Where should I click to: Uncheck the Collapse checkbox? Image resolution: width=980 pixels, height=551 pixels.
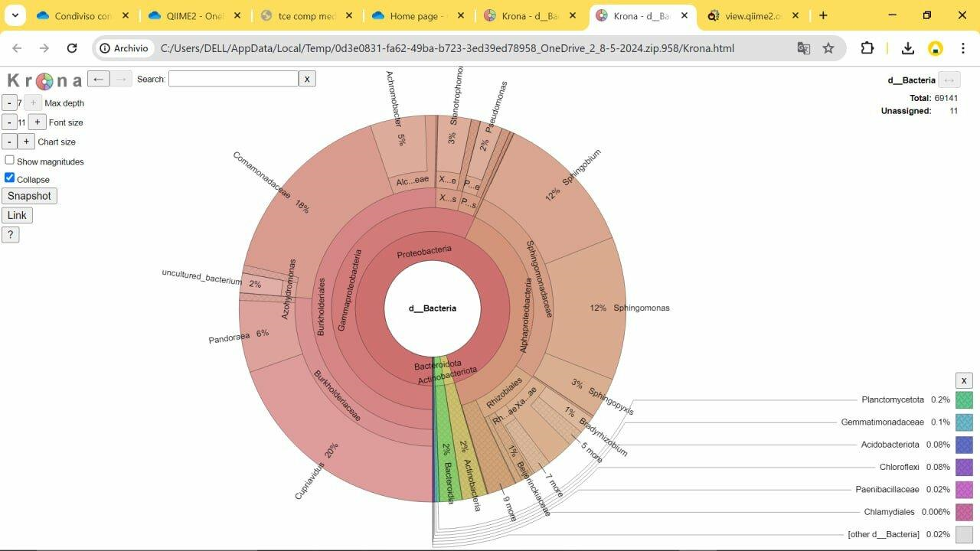click(10, 178)
